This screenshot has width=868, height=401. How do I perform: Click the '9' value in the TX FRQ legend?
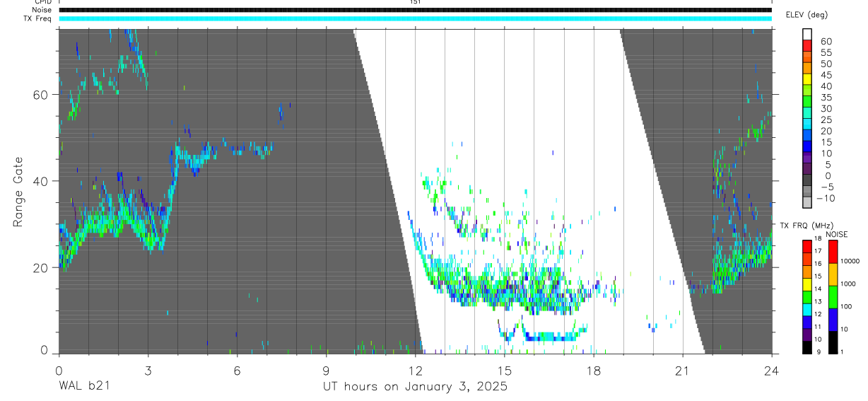[x=819, y=352]
